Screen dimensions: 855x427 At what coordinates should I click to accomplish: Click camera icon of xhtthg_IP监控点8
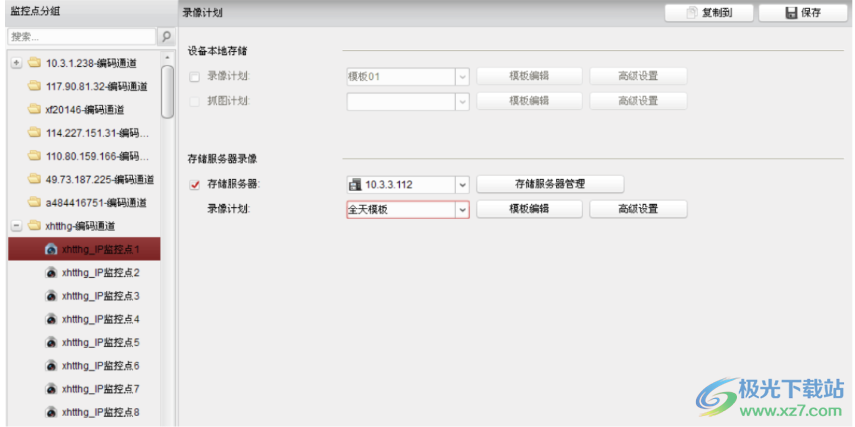pyautogui.click(x=51, y=412)
